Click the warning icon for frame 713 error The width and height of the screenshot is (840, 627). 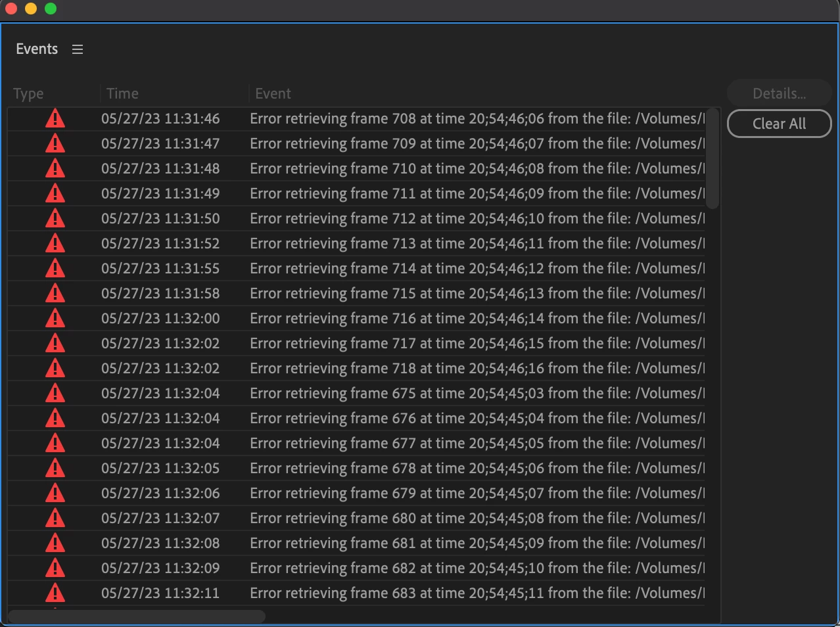tap(55, 243)
